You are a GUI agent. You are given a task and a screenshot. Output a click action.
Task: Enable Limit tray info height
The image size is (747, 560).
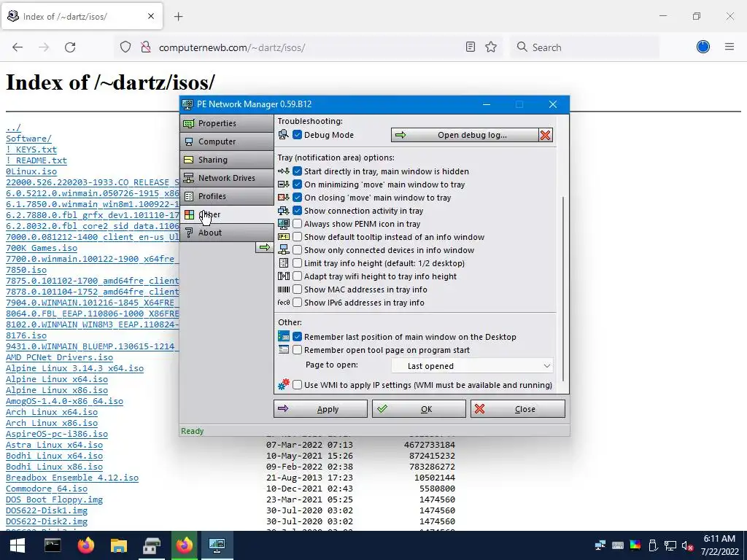tap(298, 262)
